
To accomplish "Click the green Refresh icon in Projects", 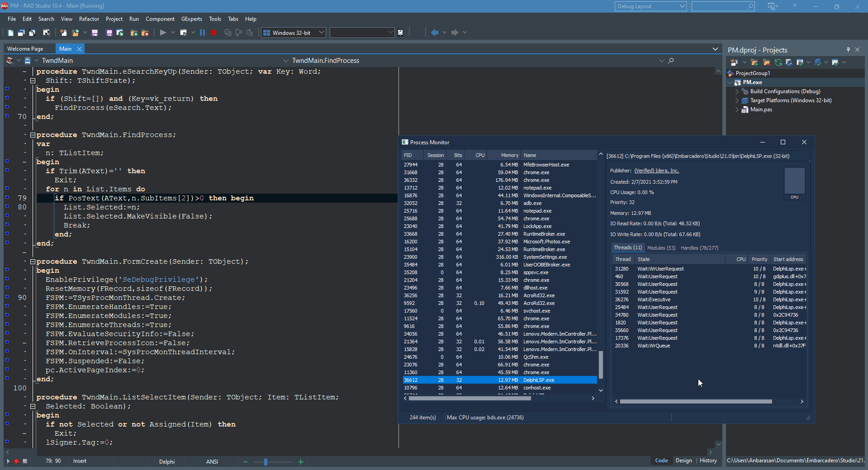I will pyautogui.click(x=778, y=62).
